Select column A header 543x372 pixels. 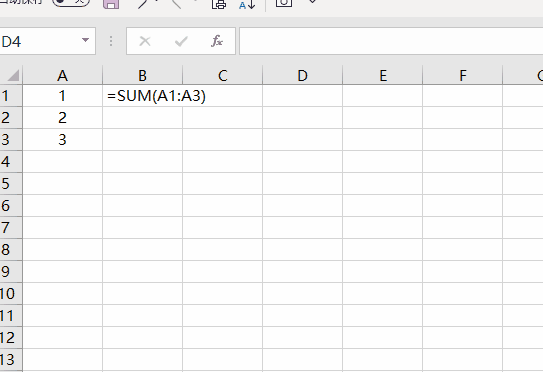tap(62, 75)
